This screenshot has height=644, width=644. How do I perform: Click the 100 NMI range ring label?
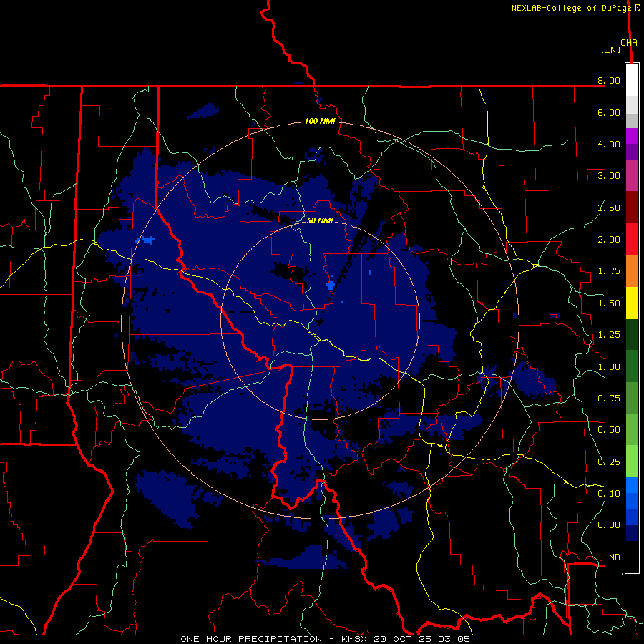320,121
